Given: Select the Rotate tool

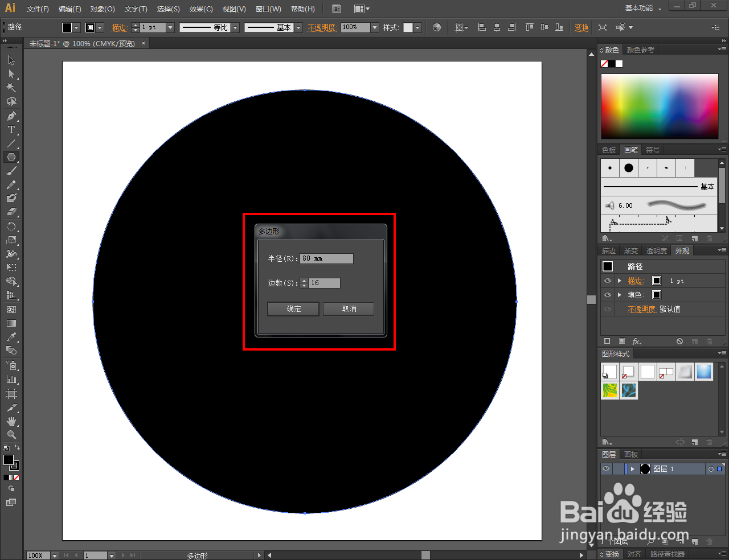Looking at the screenshot, I should click(x=11, y=227).
